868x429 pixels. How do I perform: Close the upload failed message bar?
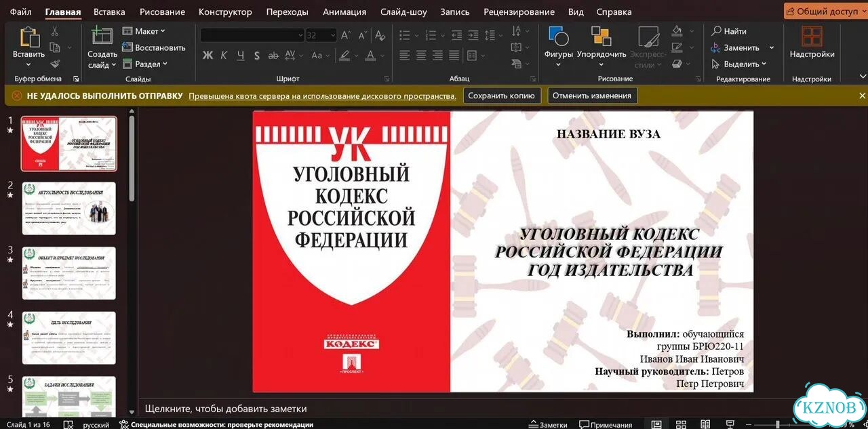coord(862,96)
